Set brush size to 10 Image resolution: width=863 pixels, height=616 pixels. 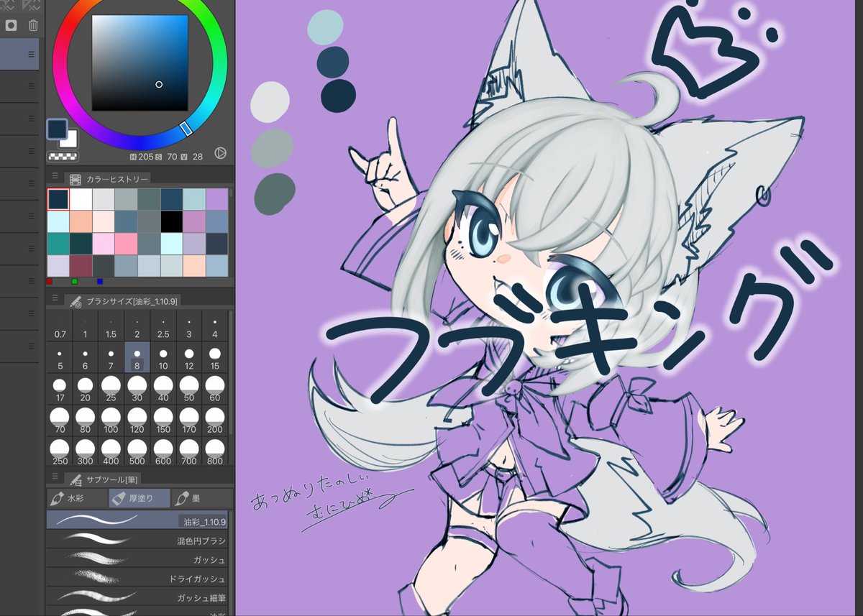click(163, 359)
